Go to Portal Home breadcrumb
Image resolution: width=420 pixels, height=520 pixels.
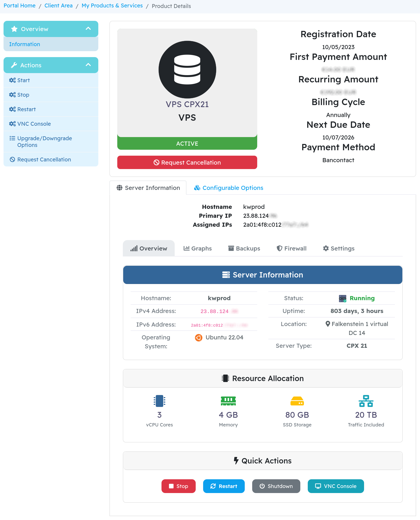click(20, 6)
